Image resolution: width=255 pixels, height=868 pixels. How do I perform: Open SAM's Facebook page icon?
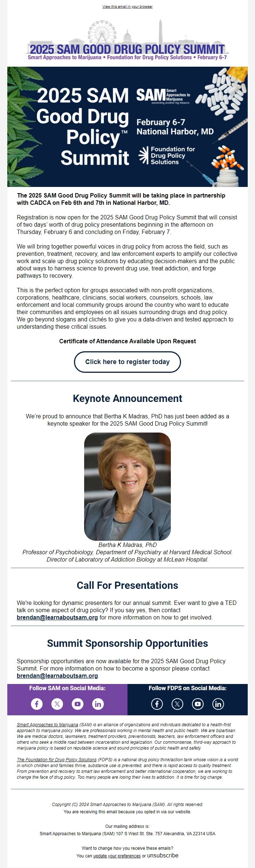click(37, 704)
